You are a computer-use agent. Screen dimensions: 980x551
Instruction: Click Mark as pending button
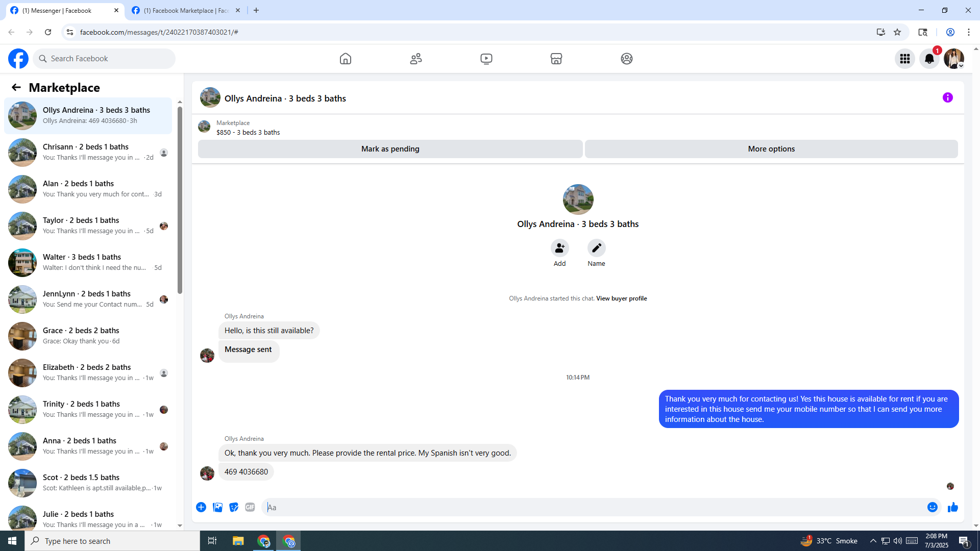tap(390, 149)
